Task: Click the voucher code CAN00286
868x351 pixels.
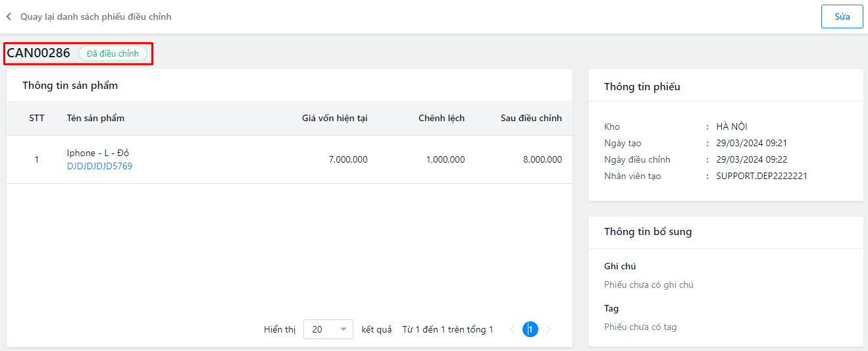Action: pos(38,53)
